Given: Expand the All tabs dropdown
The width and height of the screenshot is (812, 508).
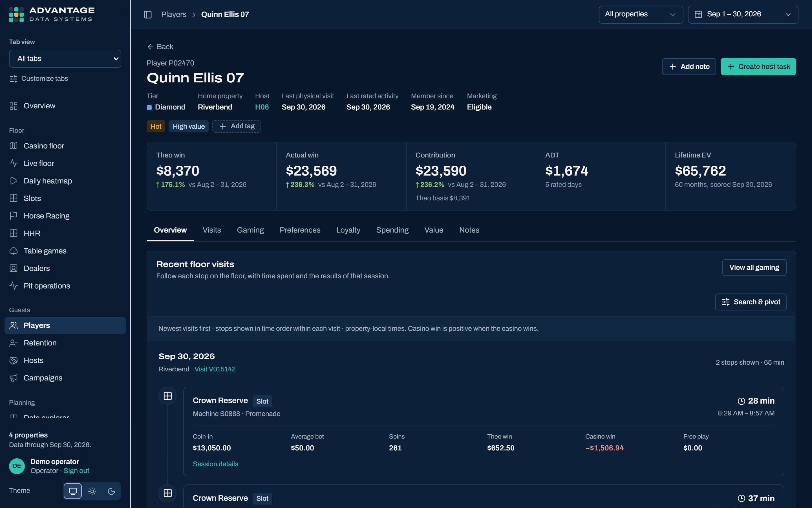Looking at the screenshot, I should click(x=65, y=59).
